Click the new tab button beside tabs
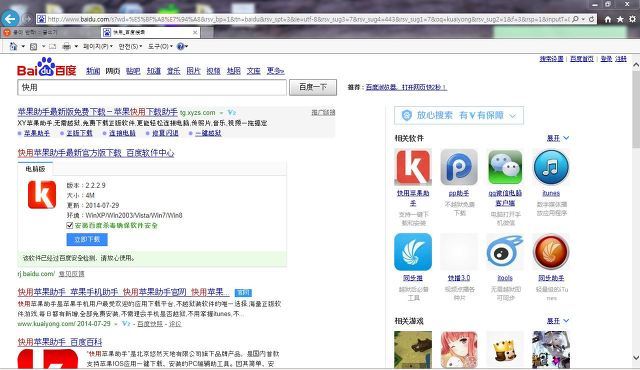640x370 pixels. 207,32
